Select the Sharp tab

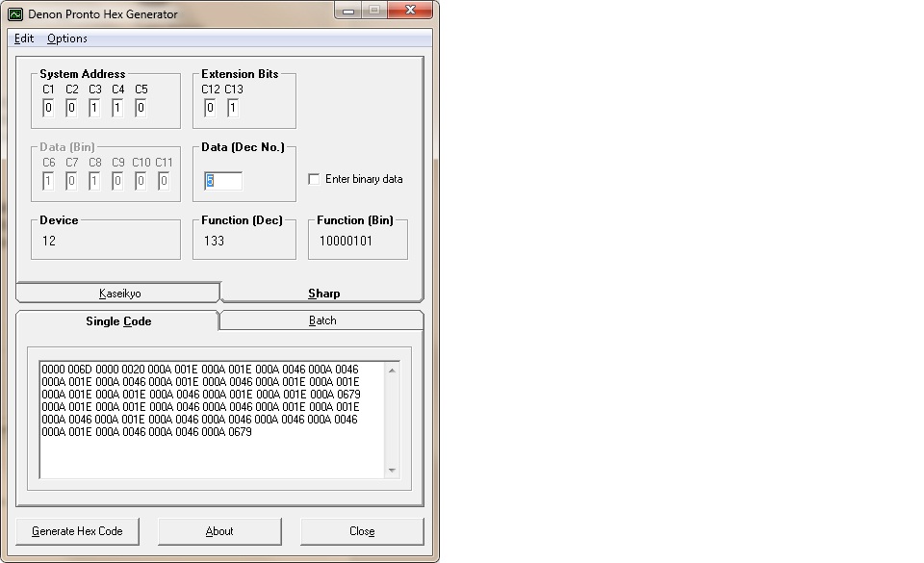323,293
